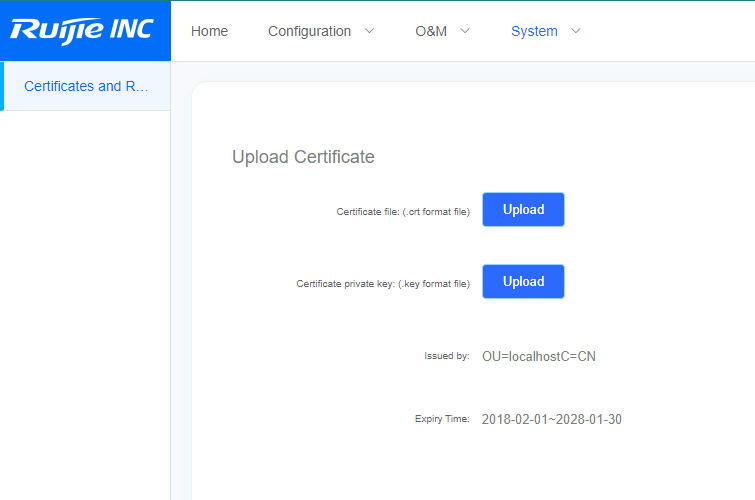
Task: Expand the Configuration dropdown chevron
Action: coord(369,31)
